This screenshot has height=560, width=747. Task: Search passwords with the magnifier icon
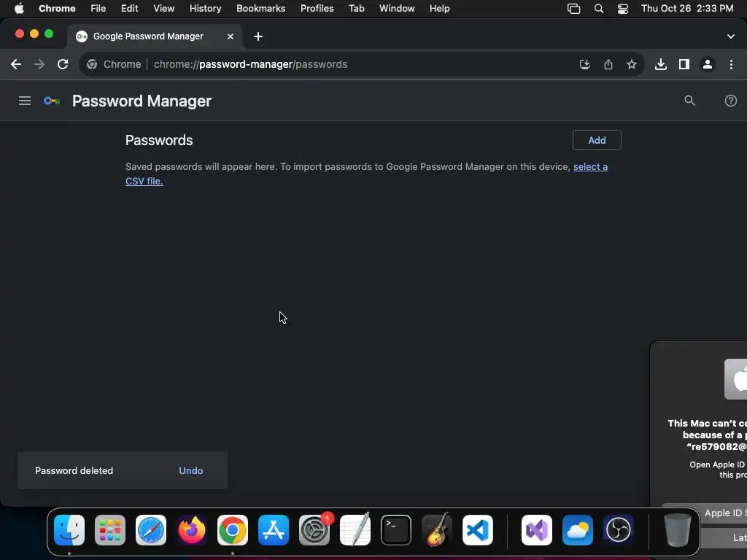[x=689, y=101]
